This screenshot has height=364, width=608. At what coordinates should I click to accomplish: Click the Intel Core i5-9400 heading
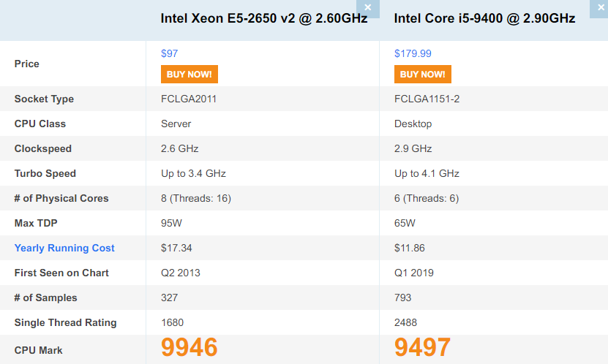(x=484, y=18)
